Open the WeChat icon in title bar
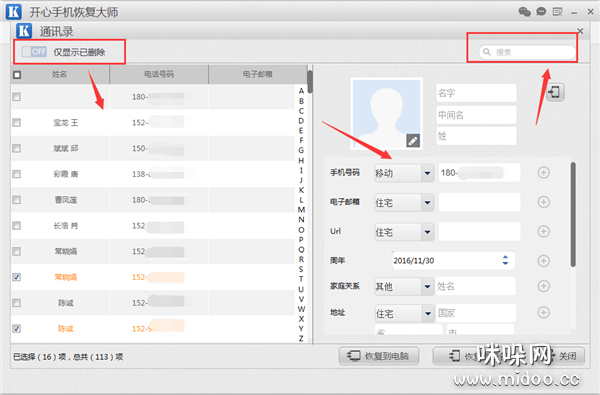 pos(524,12)
